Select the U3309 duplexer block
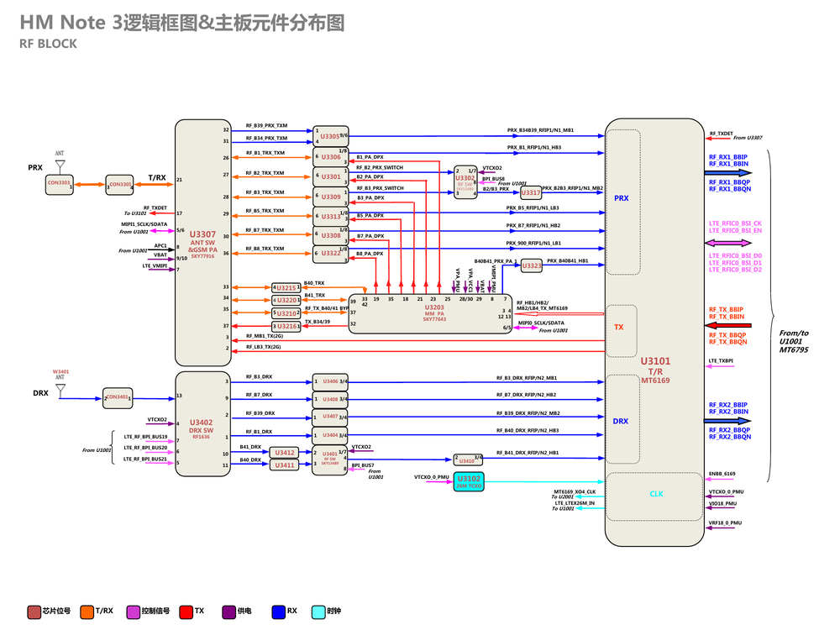Screen dimensions: 840x630 point(330,197)
